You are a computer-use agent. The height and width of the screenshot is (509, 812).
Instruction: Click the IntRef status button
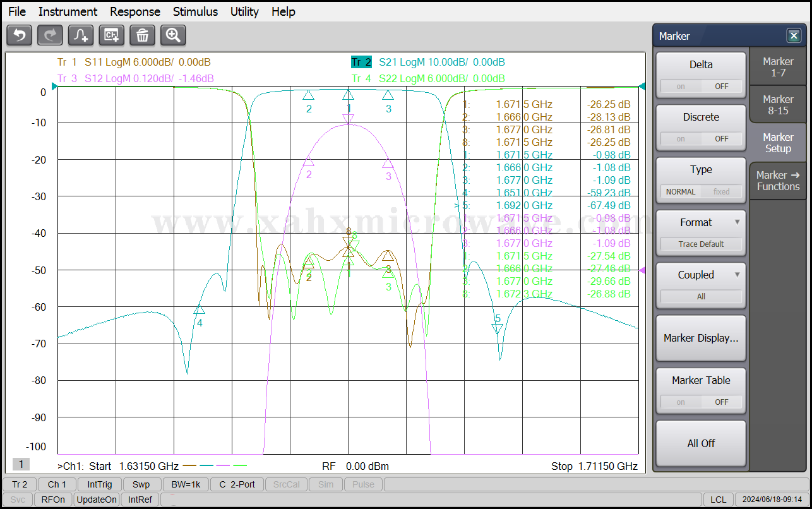(x=140, y=500)
